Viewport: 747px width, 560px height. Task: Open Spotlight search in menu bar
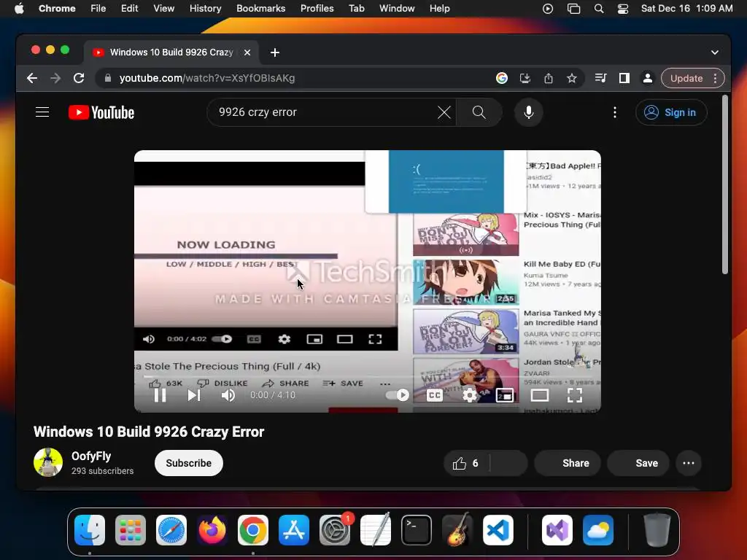click(599, 9)
